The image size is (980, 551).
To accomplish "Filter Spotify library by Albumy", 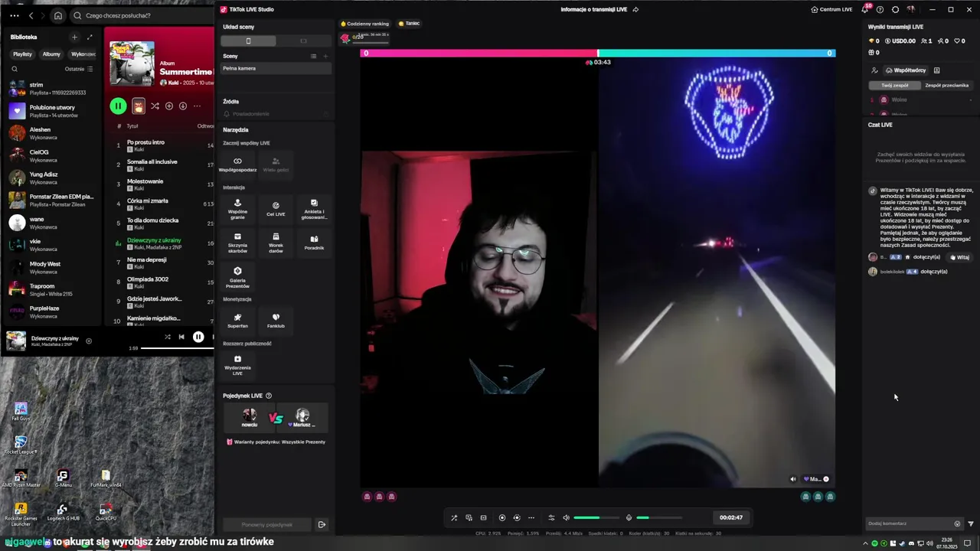I will 51,54.
